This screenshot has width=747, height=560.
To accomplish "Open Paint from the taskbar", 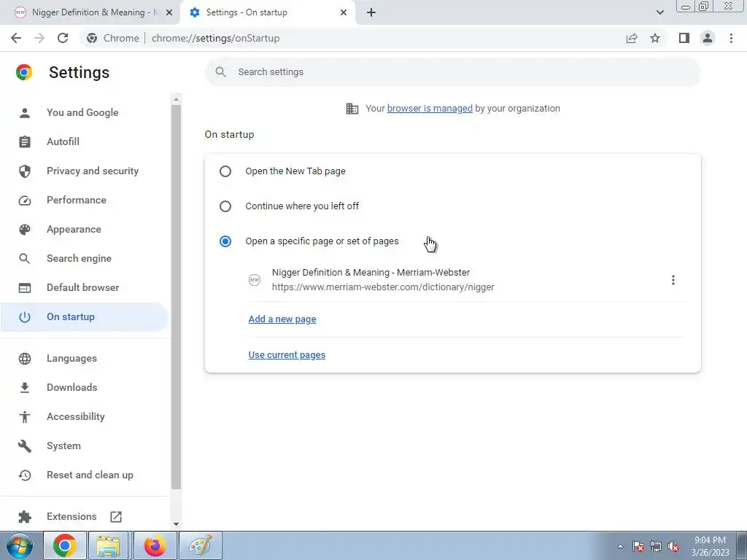I will coord(200,546).
